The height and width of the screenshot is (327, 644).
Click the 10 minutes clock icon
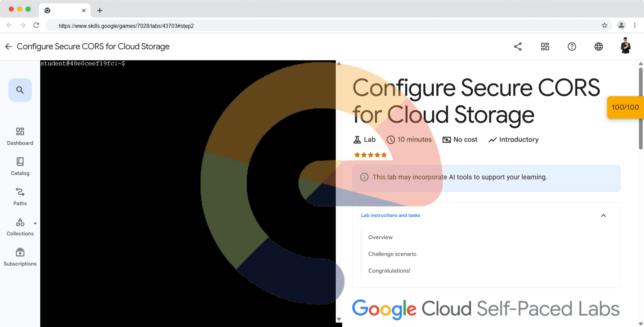390,140
